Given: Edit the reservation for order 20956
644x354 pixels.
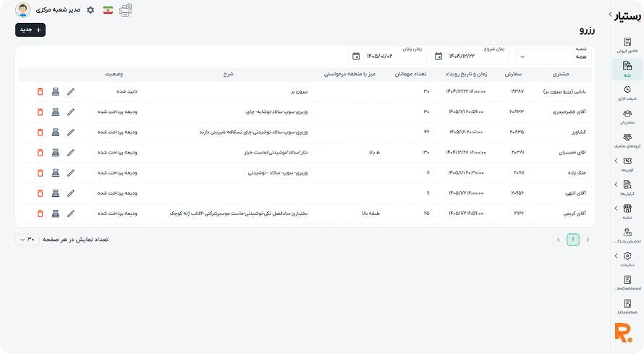Looking at the screenshot, I should point(71,193).
